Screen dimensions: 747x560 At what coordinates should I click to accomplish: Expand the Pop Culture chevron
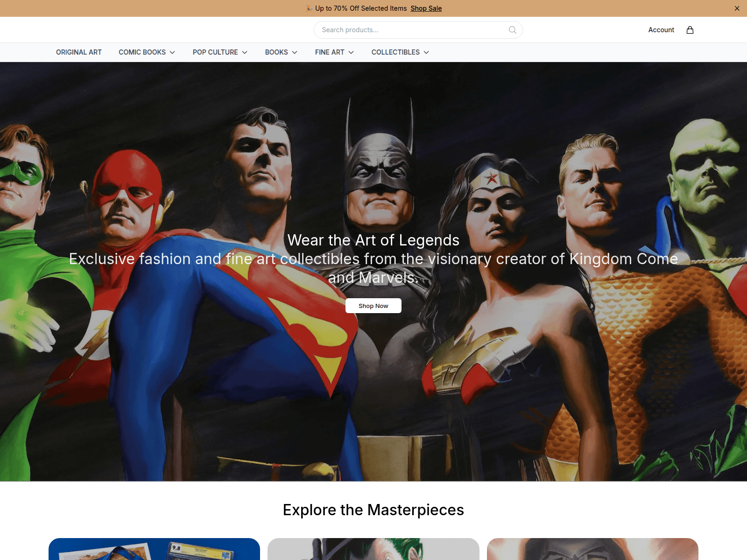coord(245,52)
